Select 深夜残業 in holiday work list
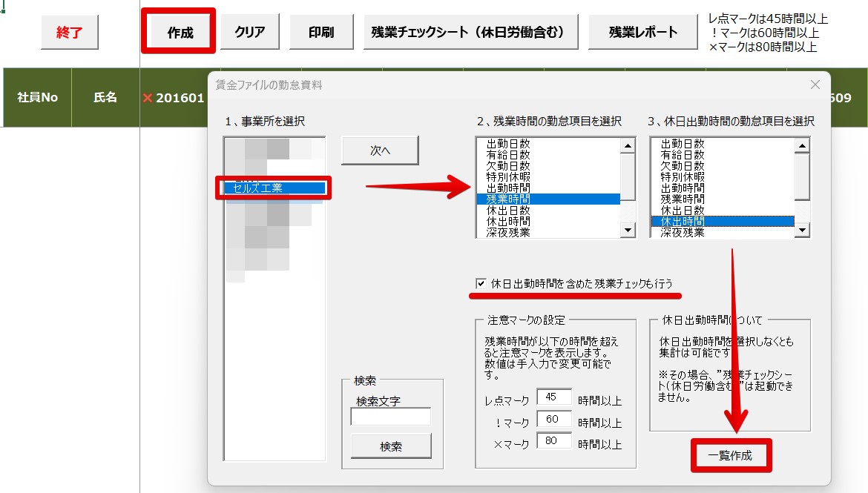Viewport: 868px width, 493px height. point(723,233)
